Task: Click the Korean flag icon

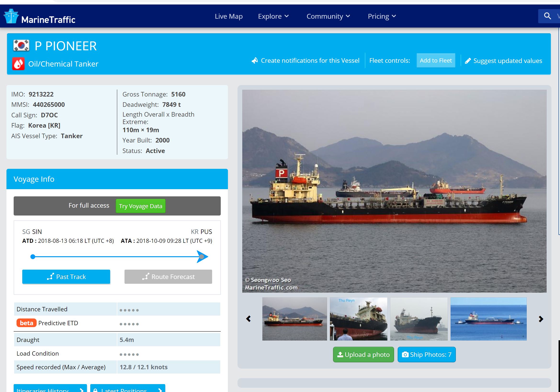Action: coord(21,45)
